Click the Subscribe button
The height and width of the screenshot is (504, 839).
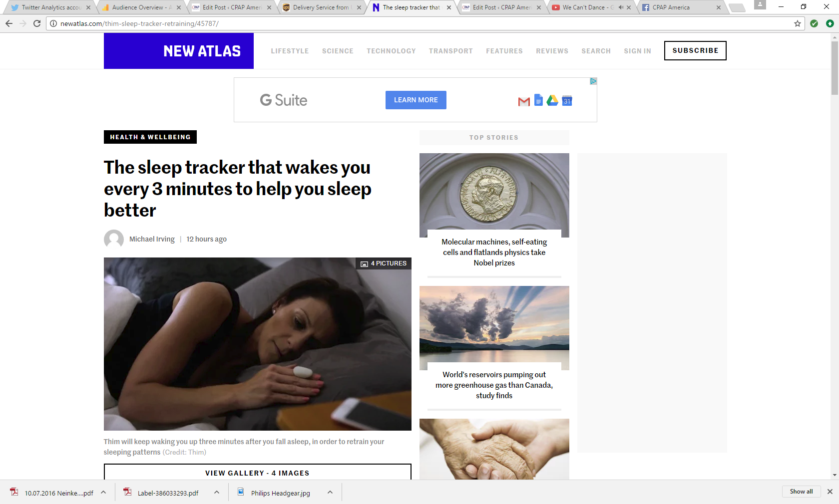tap(695, 50)
